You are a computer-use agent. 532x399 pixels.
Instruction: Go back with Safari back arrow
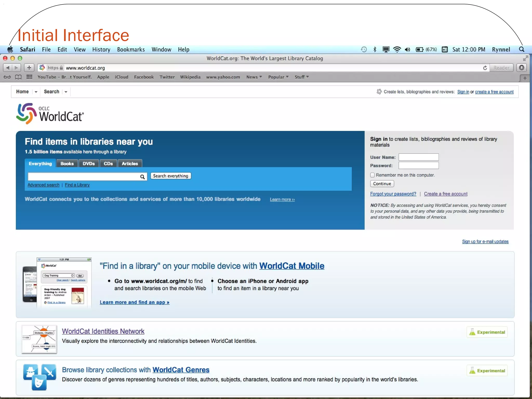point(8,68)
